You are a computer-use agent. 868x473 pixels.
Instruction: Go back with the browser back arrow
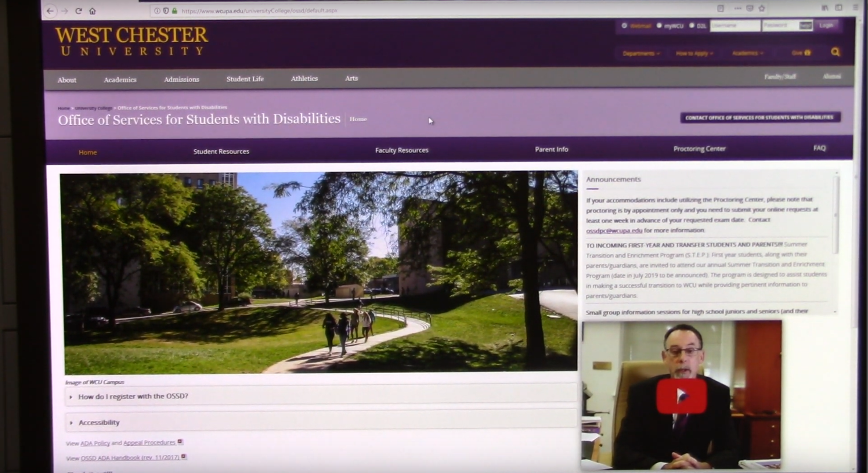pyautogui.click(x=50, y=11)
